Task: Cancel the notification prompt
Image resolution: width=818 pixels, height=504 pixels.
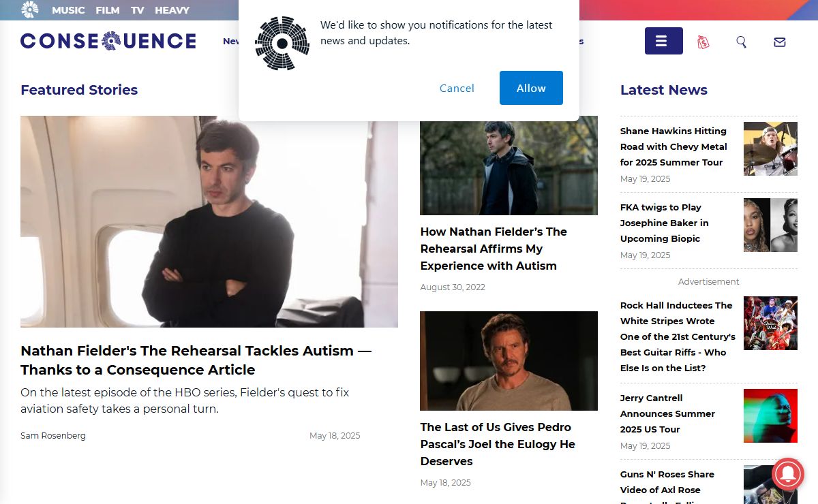Action: point(457,88)
